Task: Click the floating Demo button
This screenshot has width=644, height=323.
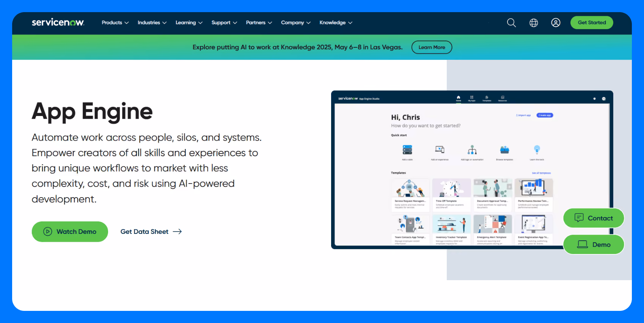Action: point(594,245)
